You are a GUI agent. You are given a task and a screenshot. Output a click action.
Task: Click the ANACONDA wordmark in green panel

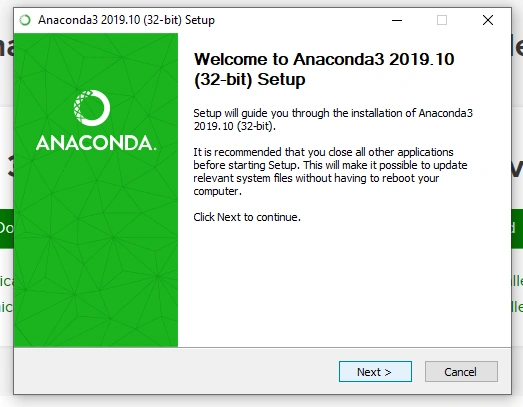tap(96, 143)
